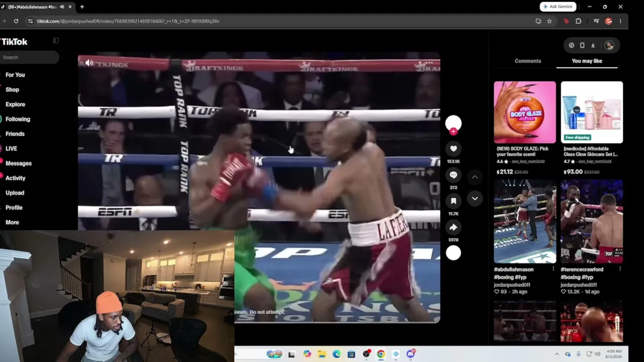
Task: Open the get-app phone icon in top bar
Action: click(x=582, y=45)
